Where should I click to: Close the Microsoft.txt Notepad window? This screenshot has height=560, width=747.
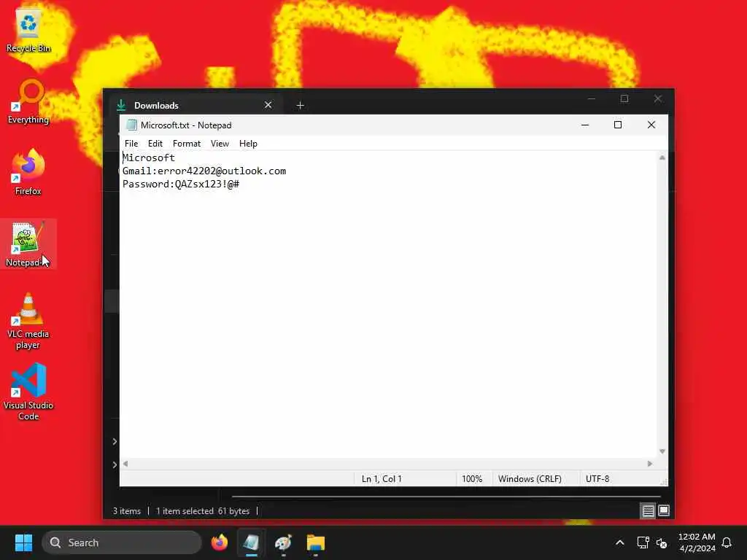coord(651,125)
